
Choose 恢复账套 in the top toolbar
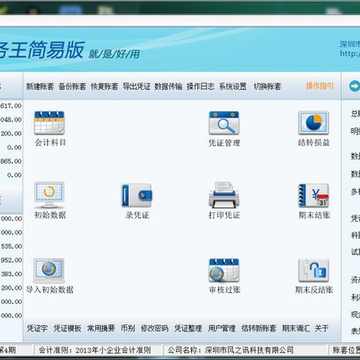pyautogui.click(x=104, y=87)
